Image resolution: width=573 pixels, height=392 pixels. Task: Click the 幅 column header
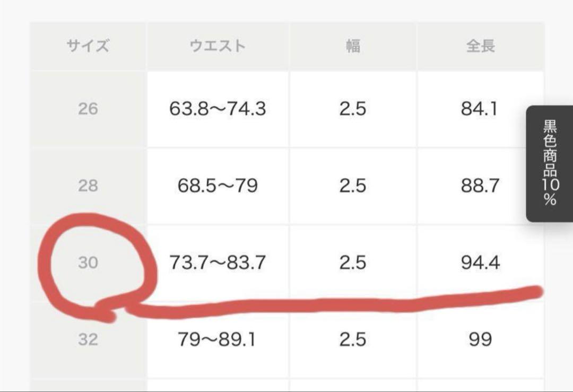tap(353, 46)
